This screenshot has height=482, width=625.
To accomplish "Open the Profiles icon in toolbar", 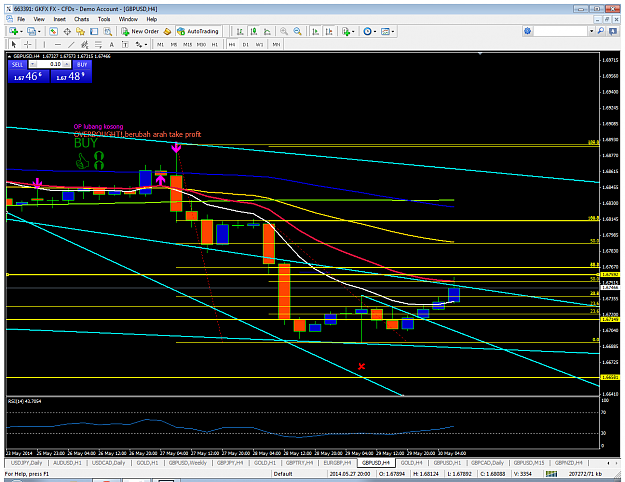I will (31, 31).
